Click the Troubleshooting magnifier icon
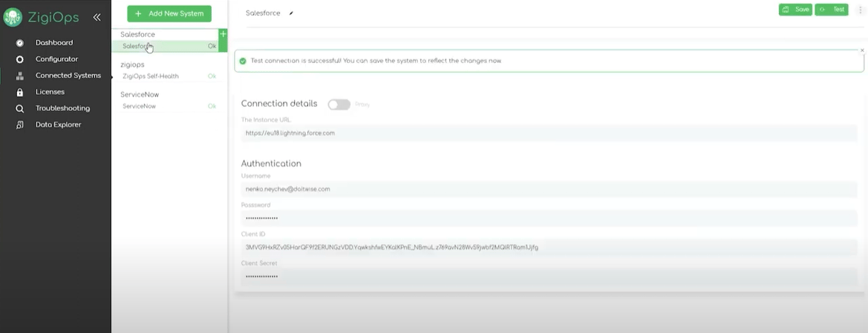Viewport: 868px width, 333px height. pyautogui.click(x=20, y=108)
